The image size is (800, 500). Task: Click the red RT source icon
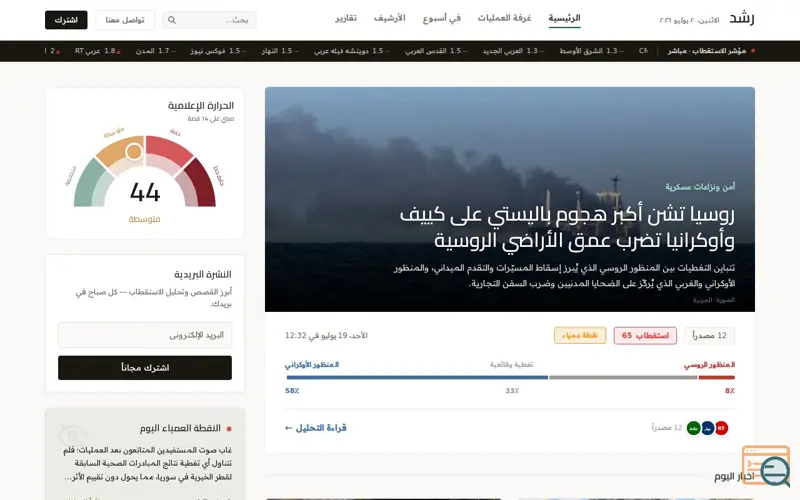point(721,428)
